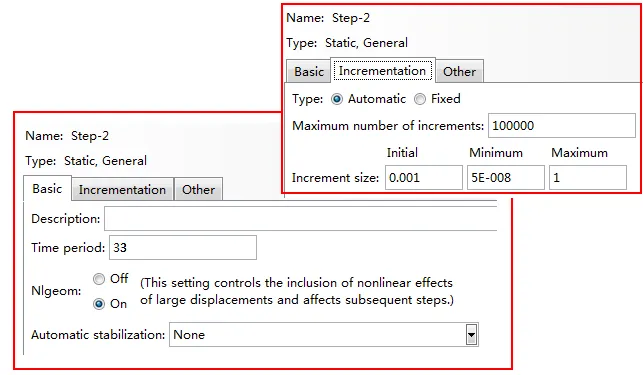Click the 'Increment size:' label
643x375 pixels.
tap(335, 178)
